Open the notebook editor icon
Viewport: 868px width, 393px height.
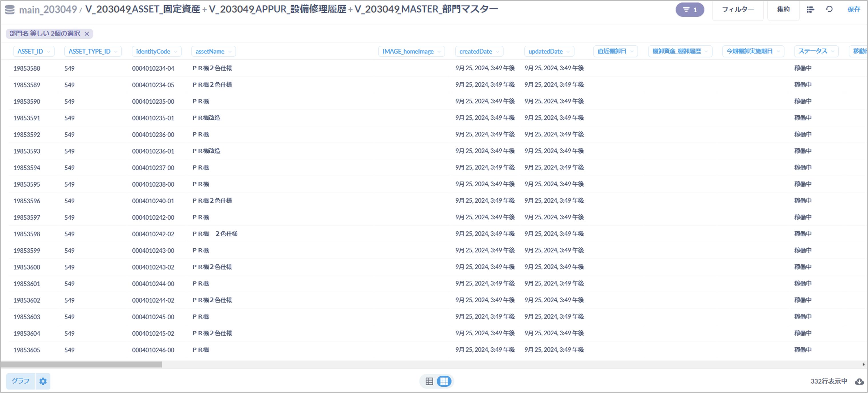[x=811, y=9]
